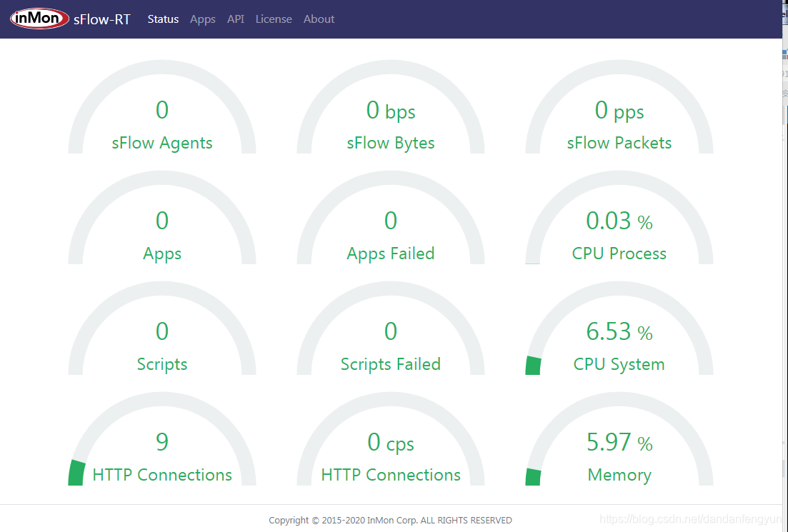Open the API page
Viewport: 788px width, 532px height.
pos(236,19)
